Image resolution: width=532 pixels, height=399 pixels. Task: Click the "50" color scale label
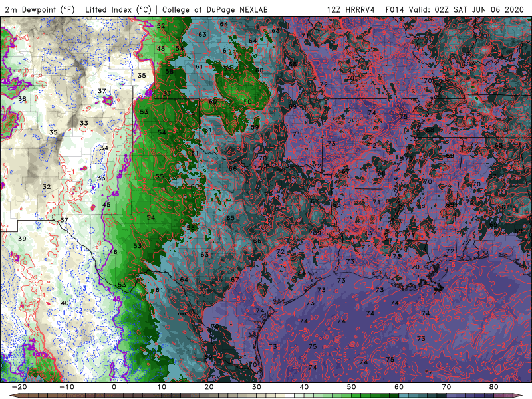(x=352, y=387)
